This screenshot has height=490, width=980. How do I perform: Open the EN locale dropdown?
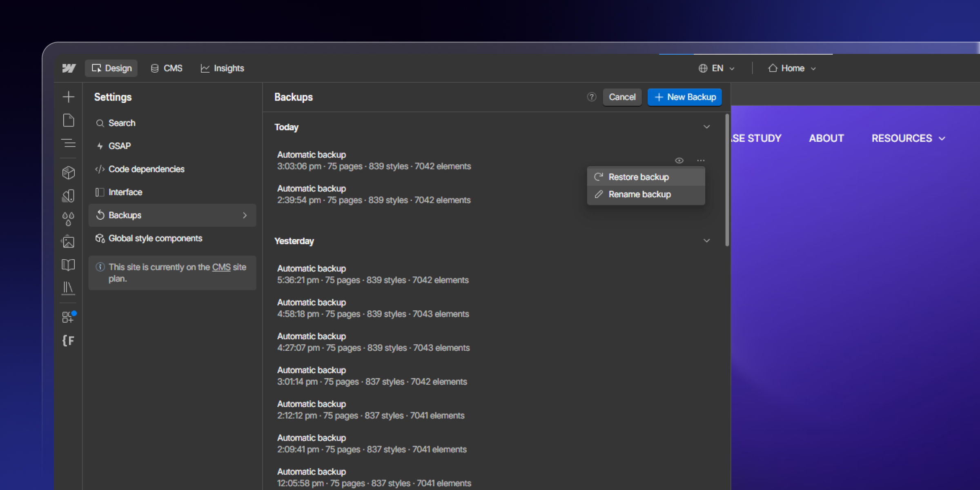coord(717,68)
